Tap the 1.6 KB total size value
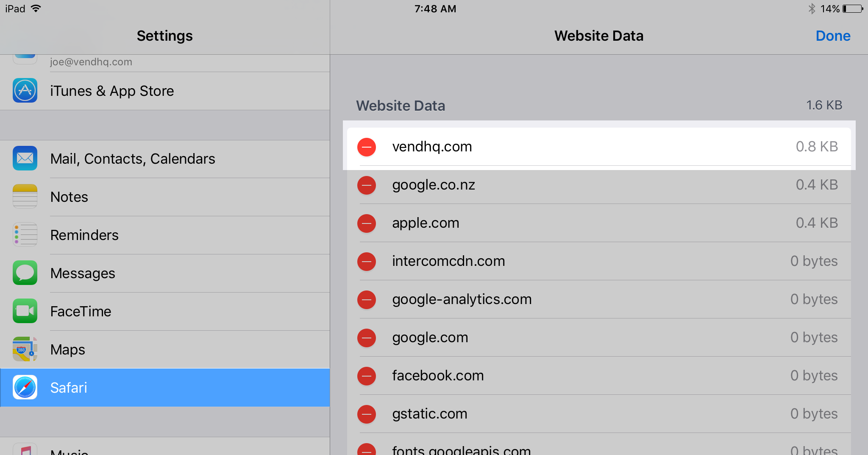This screenshot has width=868, height=455. [x=824, y=105]
